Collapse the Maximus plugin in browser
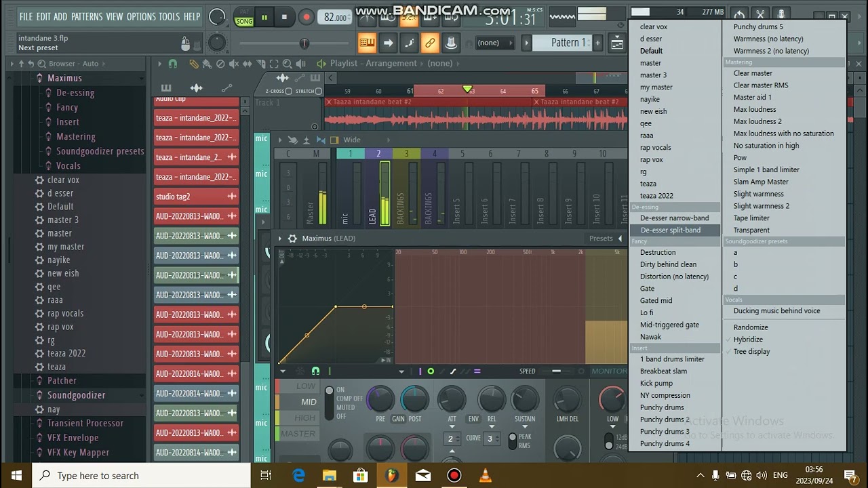 click(x=64, y=78)
